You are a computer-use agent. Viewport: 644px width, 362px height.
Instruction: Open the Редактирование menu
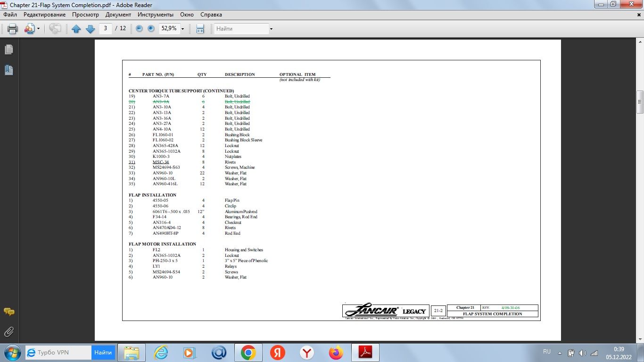coord(44,15)
